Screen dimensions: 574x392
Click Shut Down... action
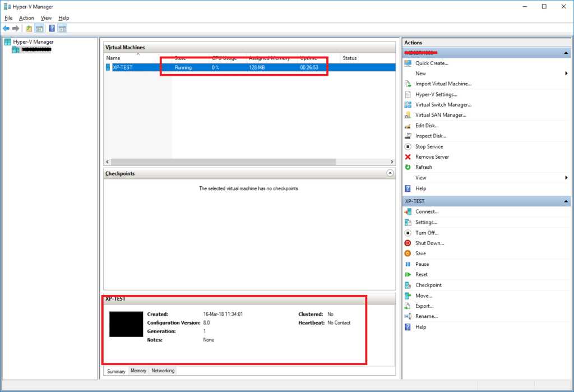point(430,243)
